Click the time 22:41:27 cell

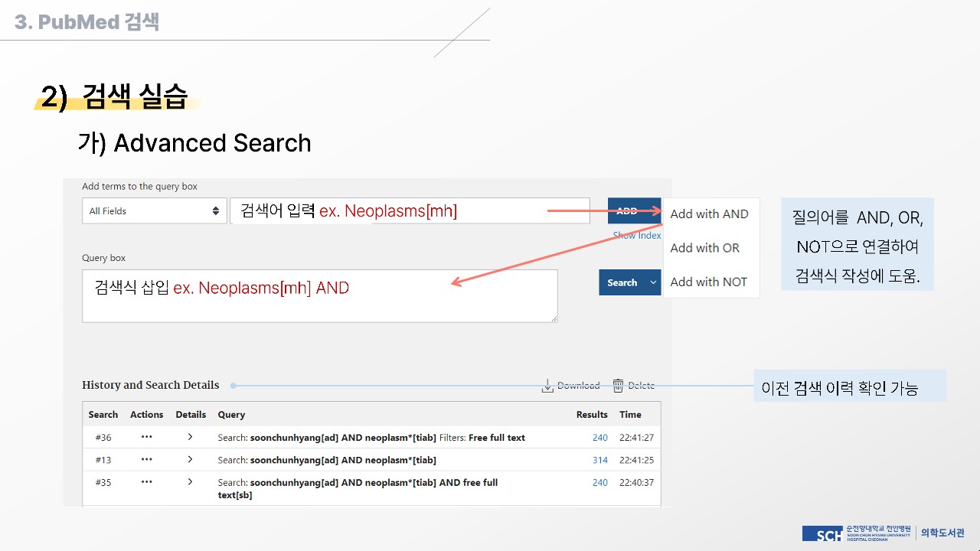tap(636, 438)
